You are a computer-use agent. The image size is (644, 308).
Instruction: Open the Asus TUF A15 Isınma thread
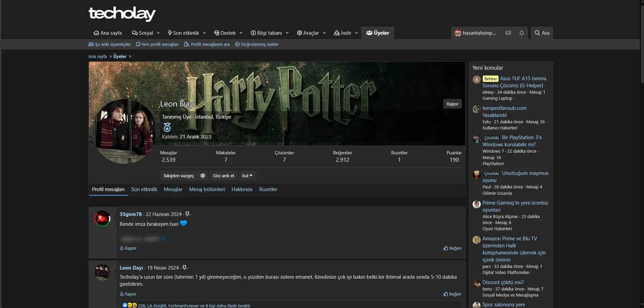click(514, 82)
